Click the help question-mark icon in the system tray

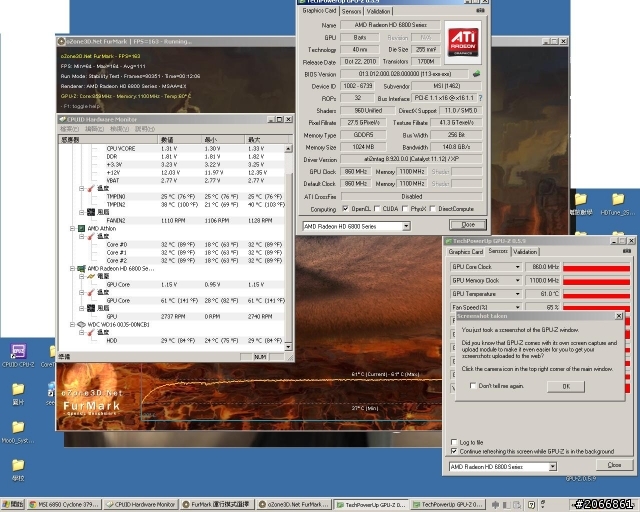coord(531,505)
